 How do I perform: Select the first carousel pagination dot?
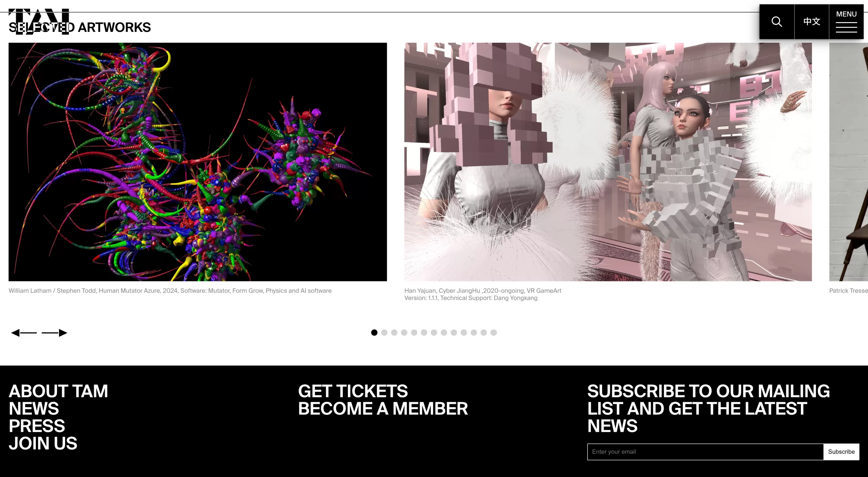pos(374,333)
